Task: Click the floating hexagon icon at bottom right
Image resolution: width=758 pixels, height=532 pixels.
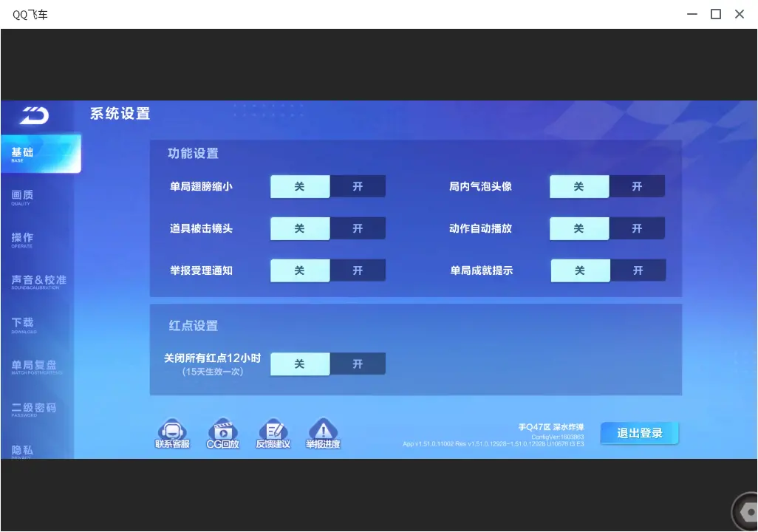Action: 746,511
